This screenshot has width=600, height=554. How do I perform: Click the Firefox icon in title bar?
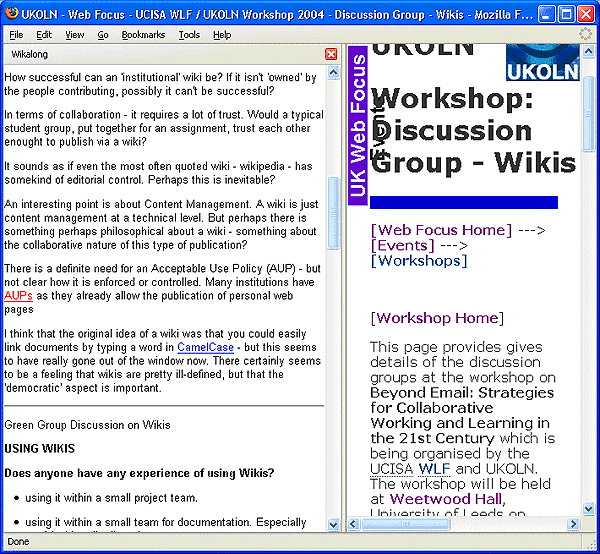12,14
